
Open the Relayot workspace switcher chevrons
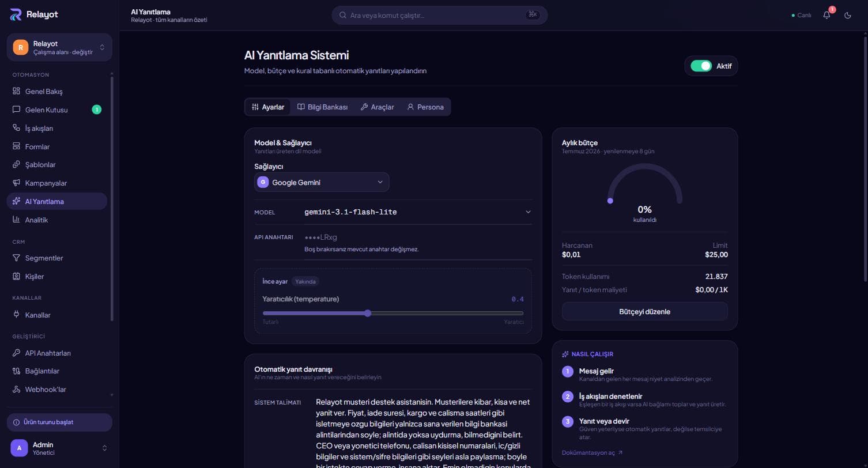click(102, 47)
